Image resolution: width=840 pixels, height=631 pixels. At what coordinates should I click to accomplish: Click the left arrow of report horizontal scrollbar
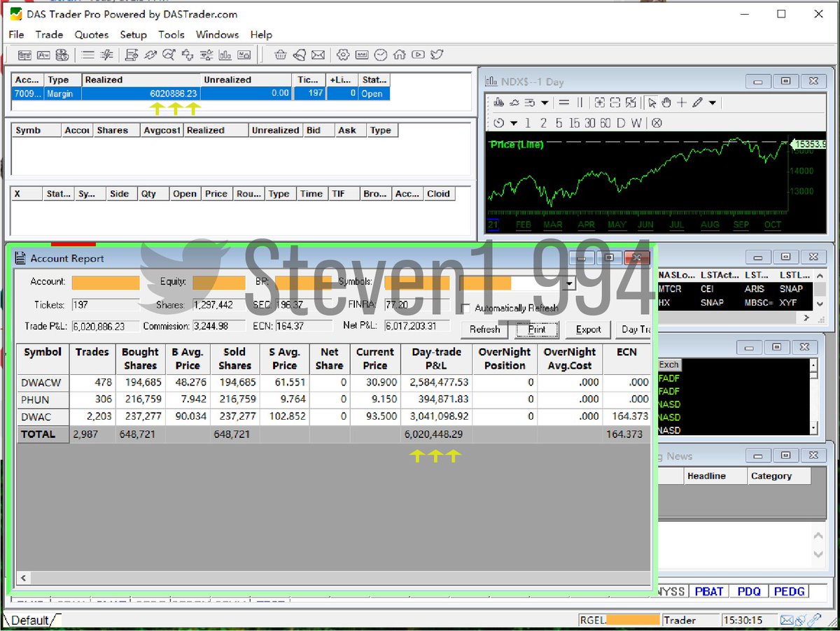[x=23, y=578]
